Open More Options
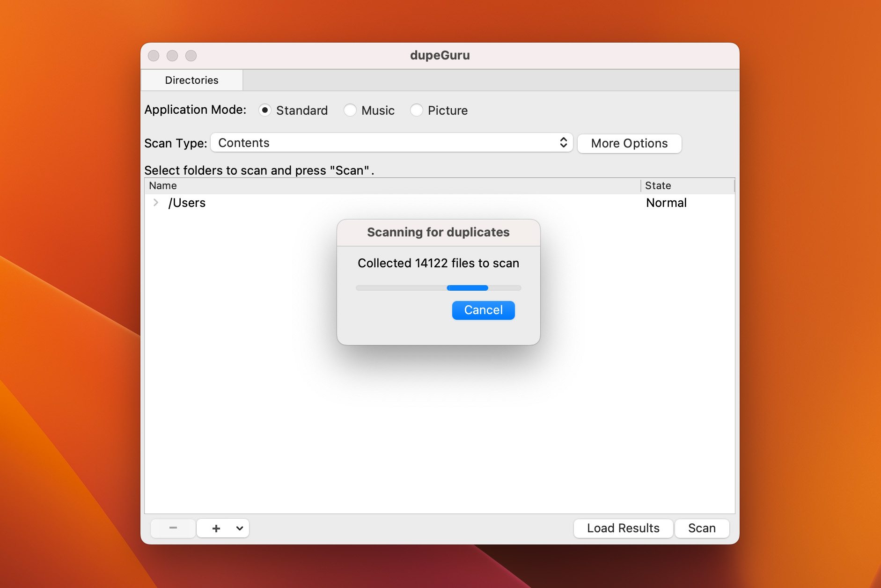Image resolution: width=881 pixels, height=588 pixels. click(629, 143)
